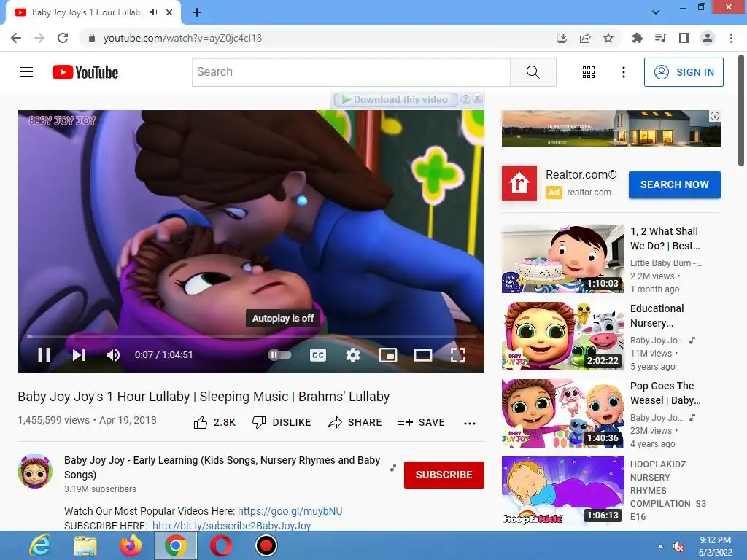This screenshot has height=560, width=747.
Task: Click the browser address bar URL
Action: click(182, 38)
